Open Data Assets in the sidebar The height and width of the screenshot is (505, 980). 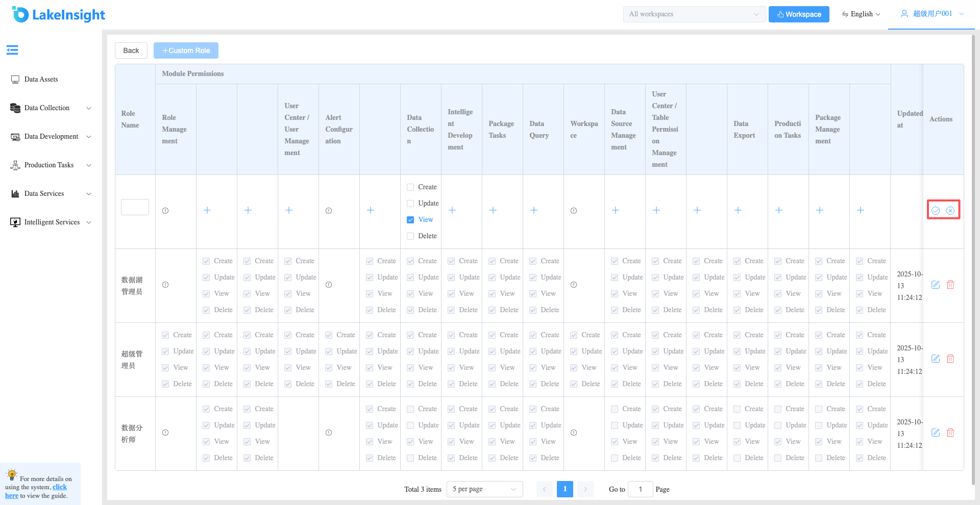coord(41,79)
